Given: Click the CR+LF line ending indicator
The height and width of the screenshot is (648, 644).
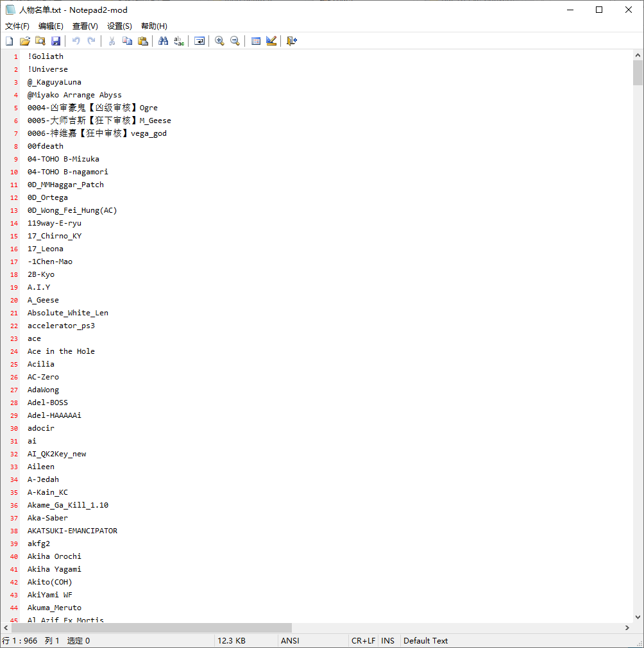Looking at the screenshot, I should 364,640.
